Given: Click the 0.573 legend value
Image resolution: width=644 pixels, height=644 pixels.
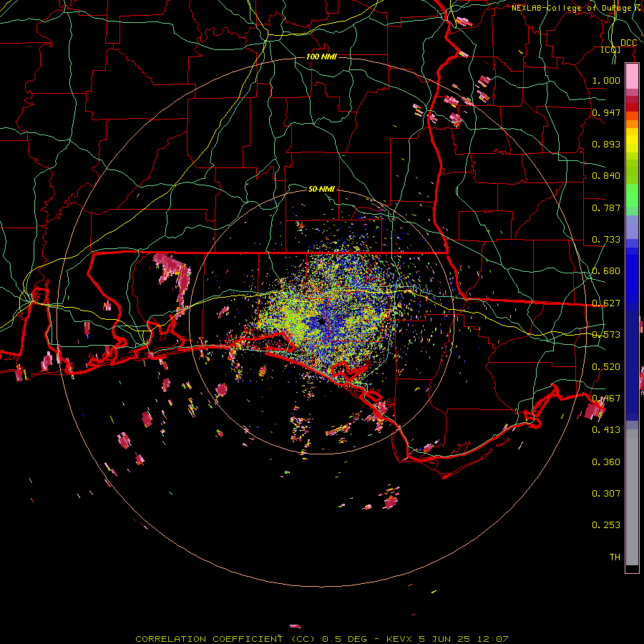Looking at the screenshot, I should tap(606, 335).
